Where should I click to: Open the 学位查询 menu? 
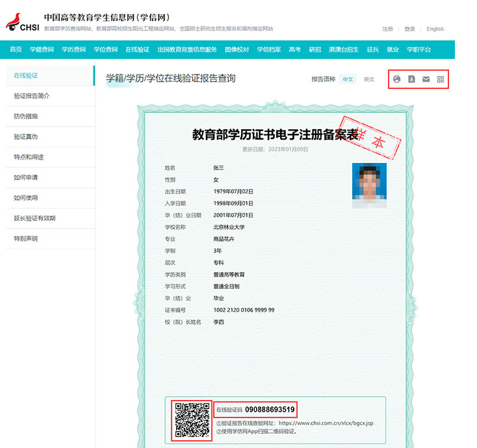pos(105,49)
